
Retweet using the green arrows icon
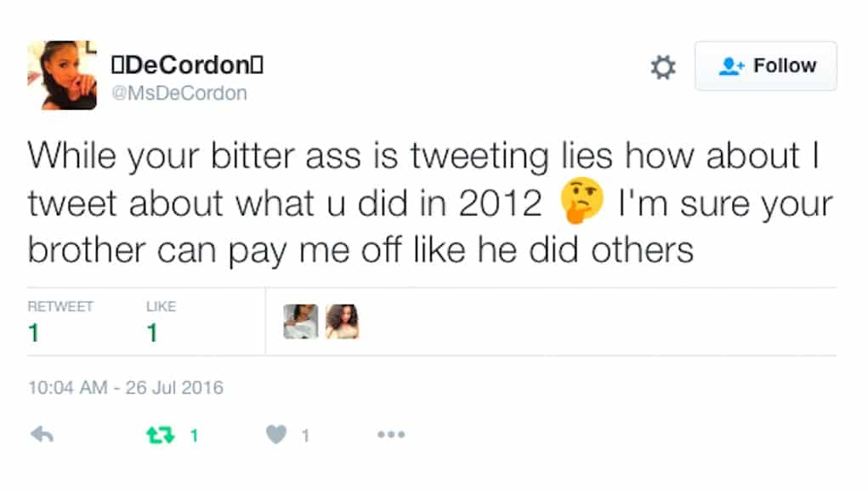pyautogui.click(x=160, y=435)
